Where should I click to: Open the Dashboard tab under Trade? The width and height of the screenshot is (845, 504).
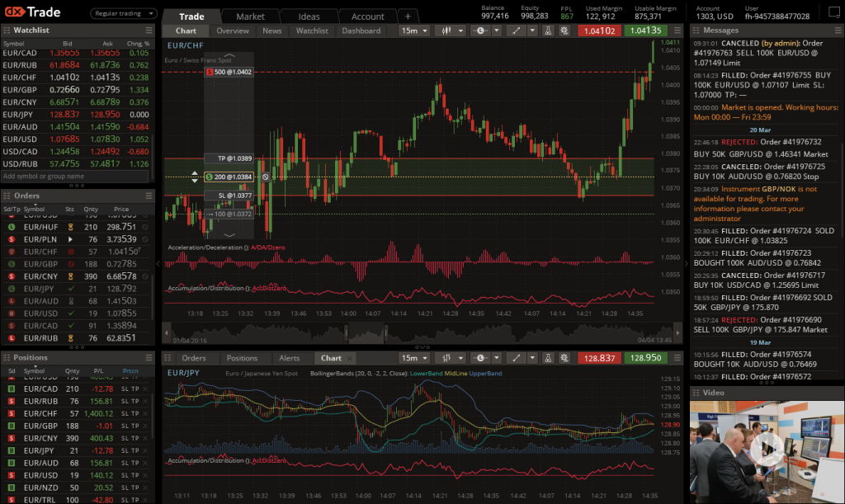pyautogui.click(x=361, y=31)
